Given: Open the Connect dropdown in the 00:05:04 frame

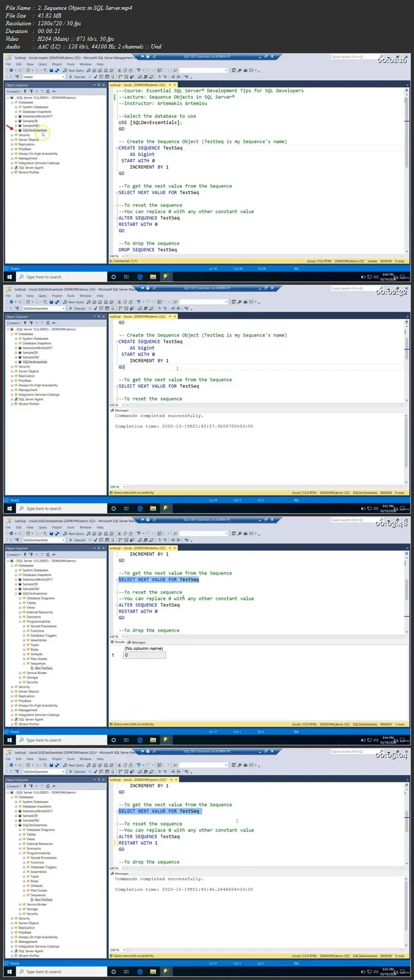Looking at the screenshot, I should click(14, 786).
